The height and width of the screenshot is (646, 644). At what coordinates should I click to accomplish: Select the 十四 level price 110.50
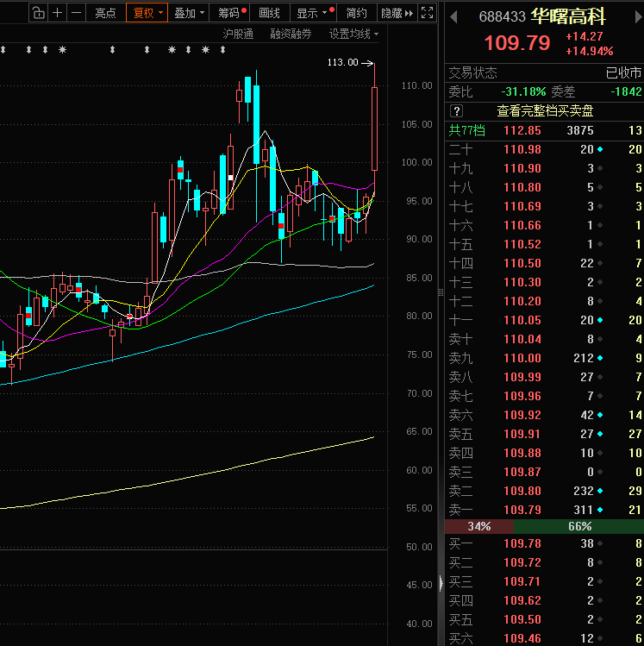522,263
